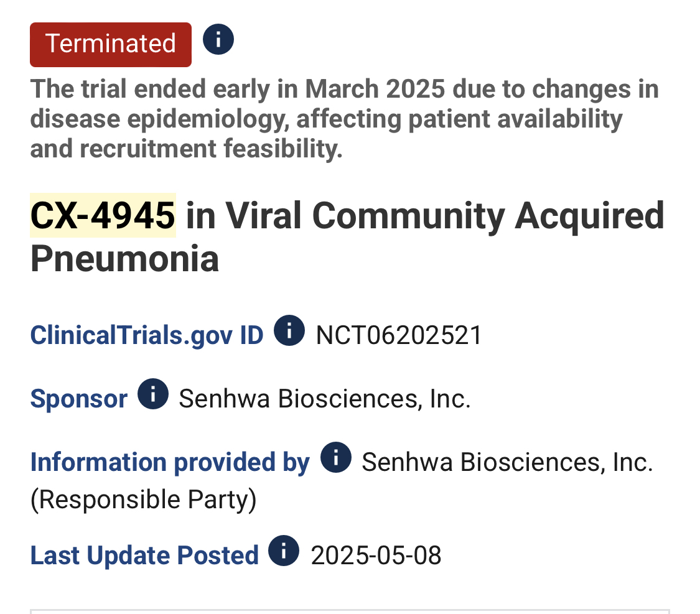Click the (Responsible Party) text
Screen dimensions: 700x614
point(143,500)
